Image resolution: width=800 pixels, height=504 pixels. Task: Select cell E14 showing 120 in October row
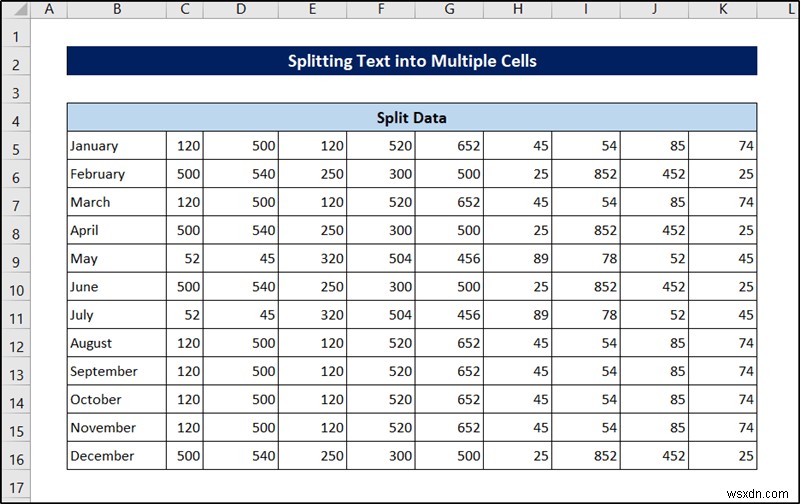(x=312, y=399)
